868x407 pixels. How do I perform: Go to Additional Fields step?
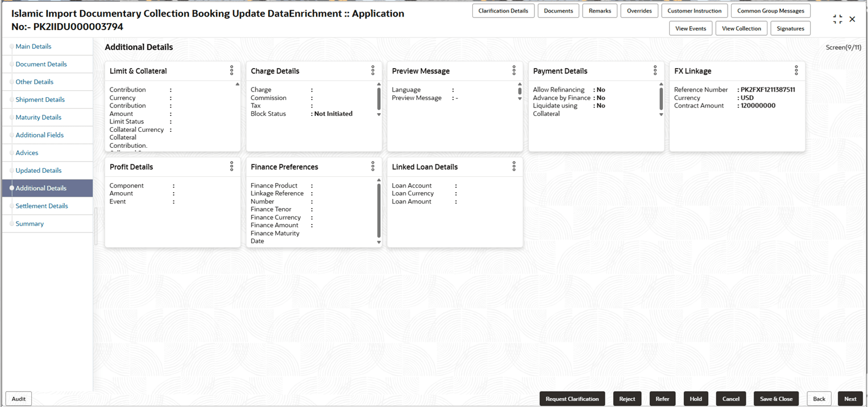point(39,135)
